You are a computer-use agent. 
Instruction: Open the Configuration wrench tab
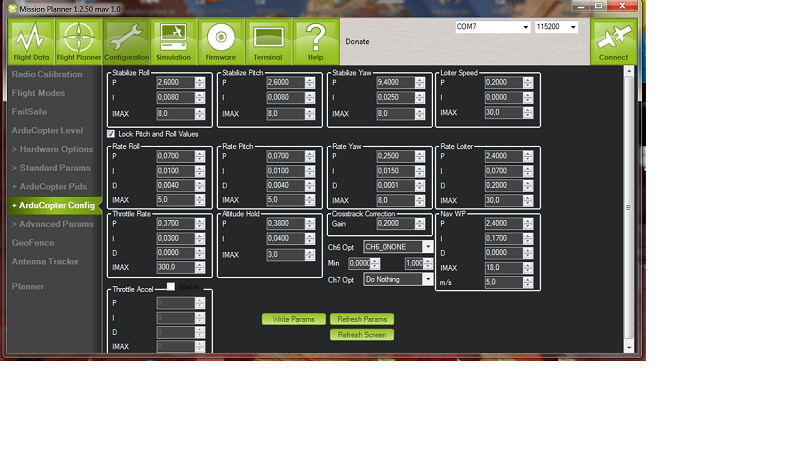click(127, 42)
